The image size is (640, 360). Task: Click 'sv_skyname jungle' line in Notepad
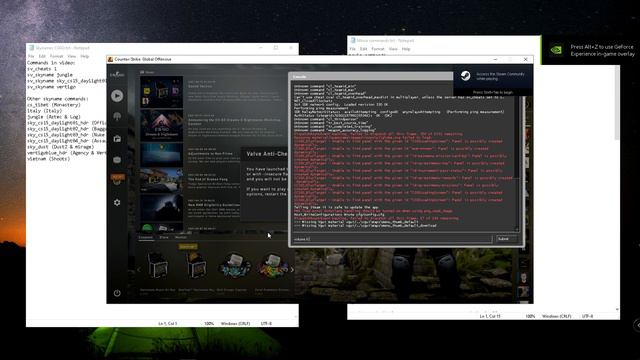click(50, 75)
